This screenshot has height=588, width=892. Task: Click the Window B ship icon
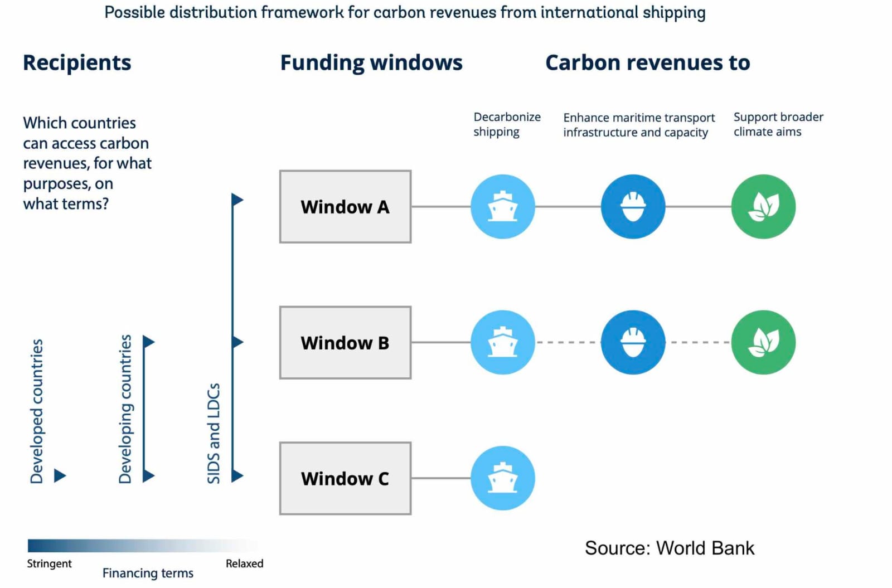[x=502, y=342]
